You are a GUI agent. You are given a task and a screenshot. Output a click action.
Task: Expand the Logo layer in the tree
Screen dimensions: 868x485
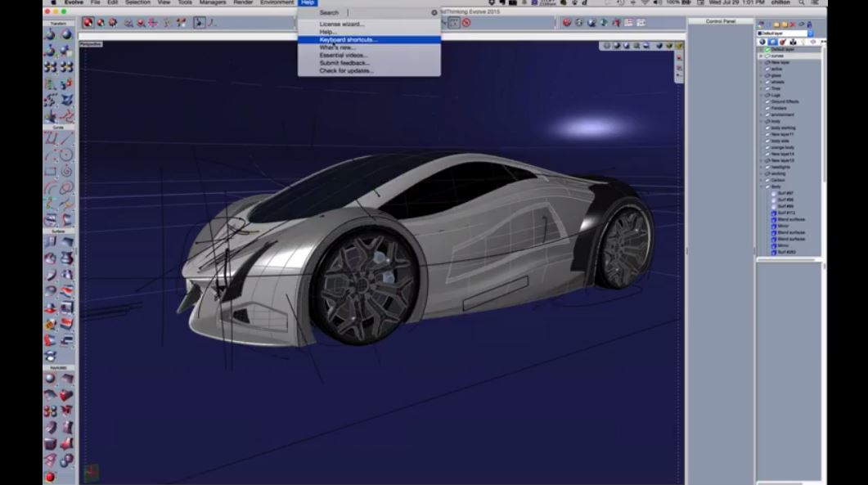pyautogui.click(x=762, y=95)
